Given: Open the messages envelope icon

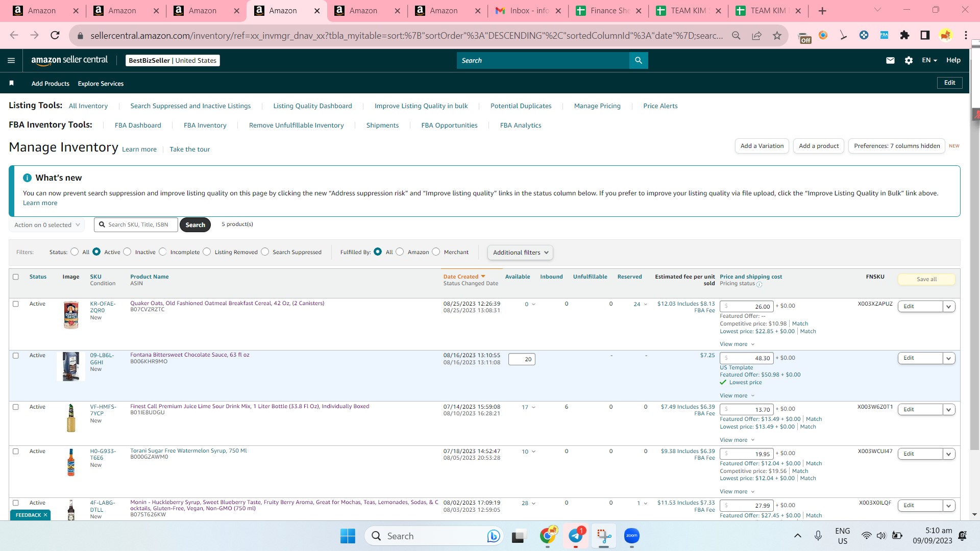Looking at the screenshot, I should [890, 60].
